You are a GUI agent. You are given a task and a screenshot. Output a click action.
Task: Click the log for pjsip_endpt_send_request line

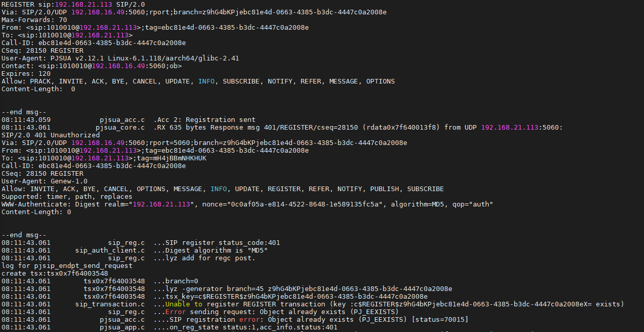pos(67,266)
